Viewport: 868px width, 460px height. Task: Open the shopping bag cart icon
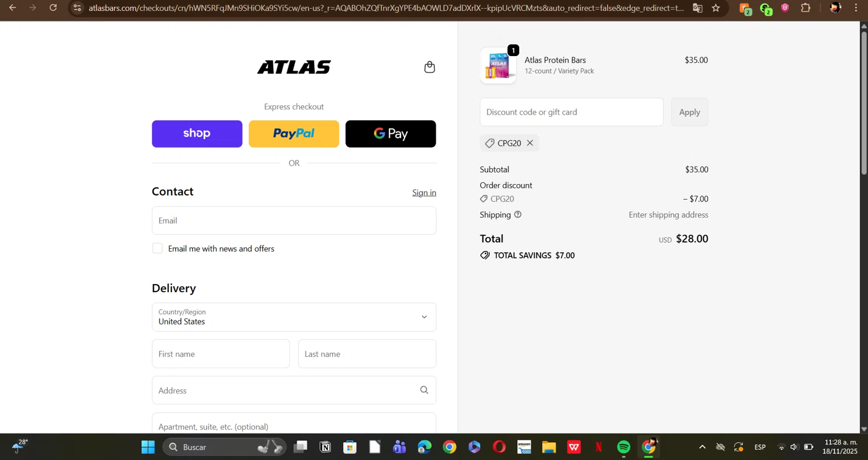pyautogui.click(x=429, y=67)
